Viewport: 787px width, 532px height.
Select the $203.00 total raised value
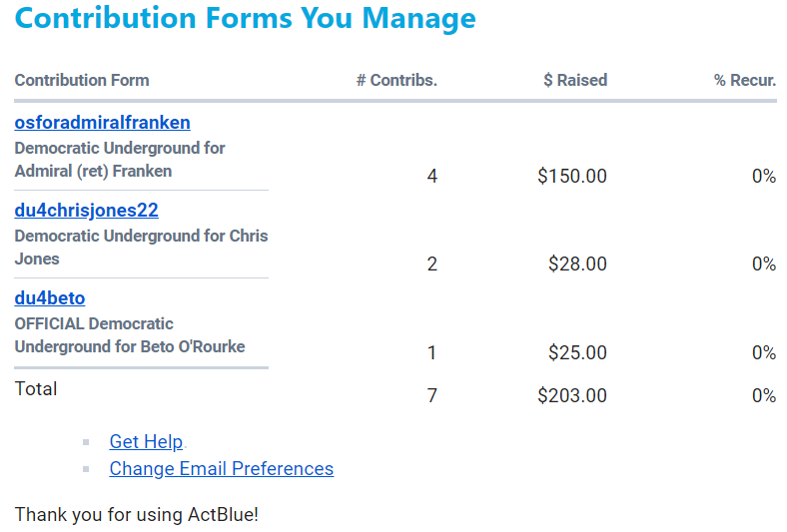(571, 396)
